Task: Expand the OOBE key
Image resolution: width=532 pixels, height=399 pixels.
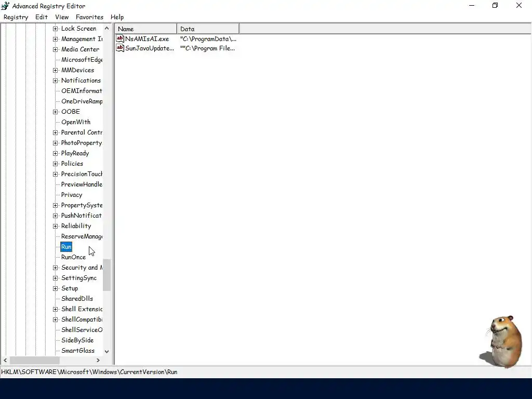Action: 55,112
